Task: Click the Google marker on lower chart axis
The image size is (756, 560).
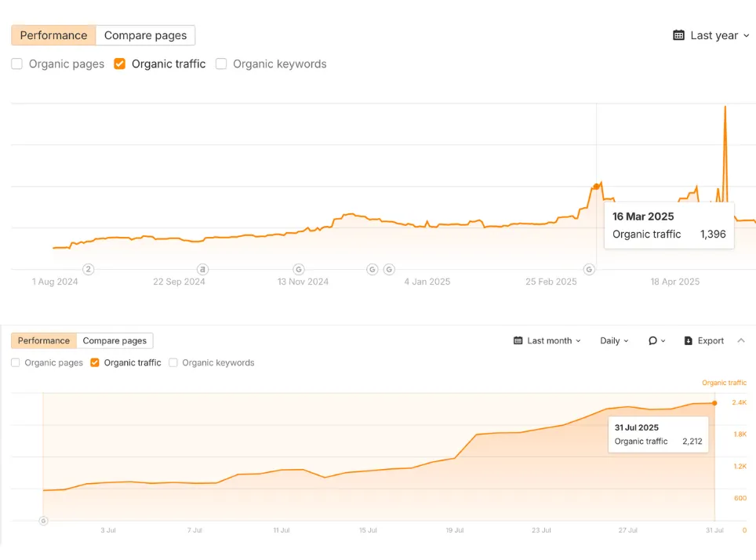Action: click(x=43, y=520)
